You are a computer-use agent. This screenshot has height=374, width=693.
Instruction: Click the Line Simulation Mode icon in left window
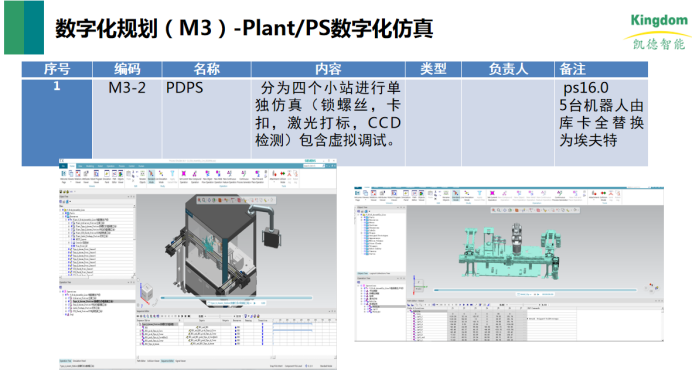coord(161,173)
